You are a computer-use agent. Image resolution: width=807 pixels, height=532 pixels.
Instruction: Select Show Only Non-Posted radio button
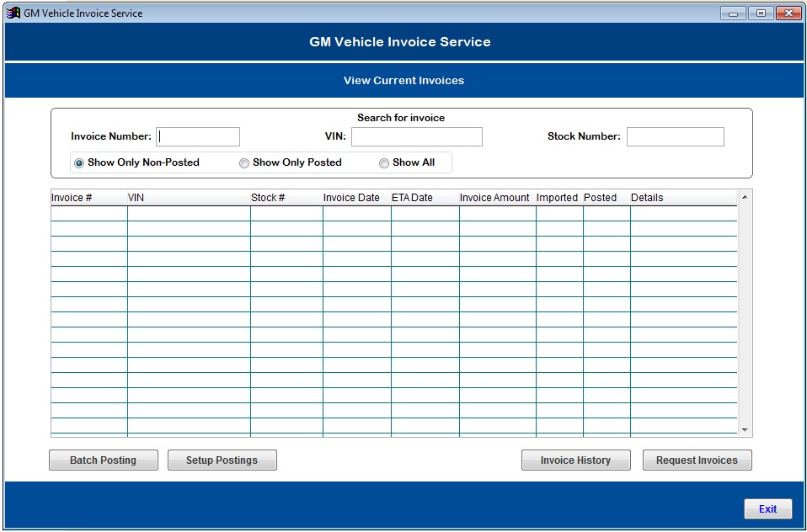point(80,163)
